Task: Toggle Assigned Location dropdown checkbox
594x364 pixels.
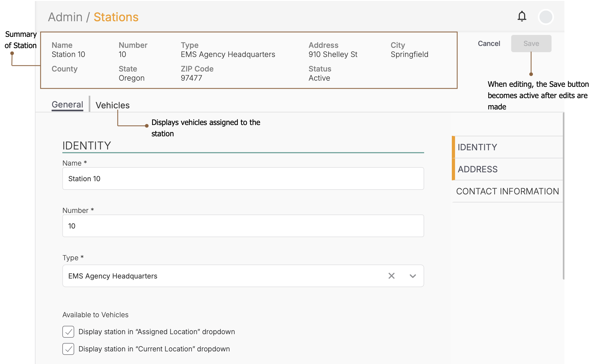Action: (68, 332)
